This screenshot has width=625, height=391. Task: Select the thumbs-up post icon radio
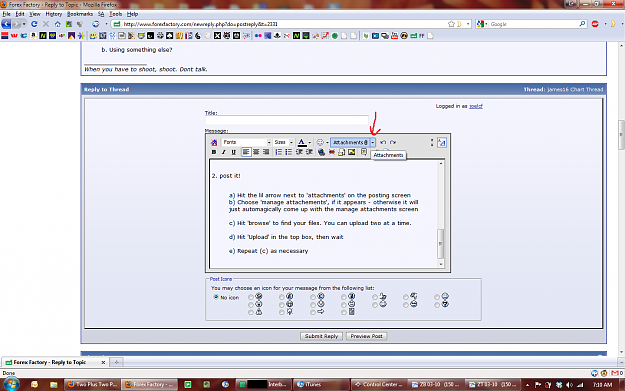point(375,297)
